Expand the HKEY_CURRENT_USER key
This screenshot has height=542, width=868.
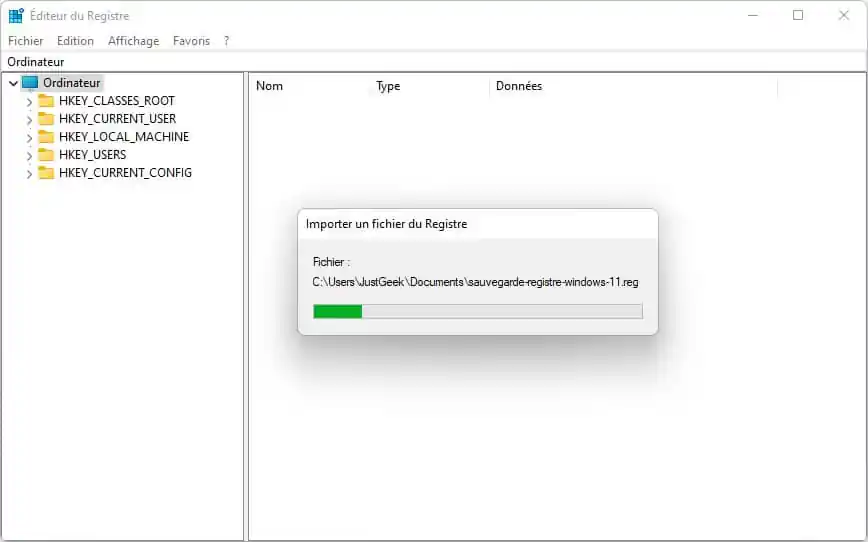coord(29,120)
